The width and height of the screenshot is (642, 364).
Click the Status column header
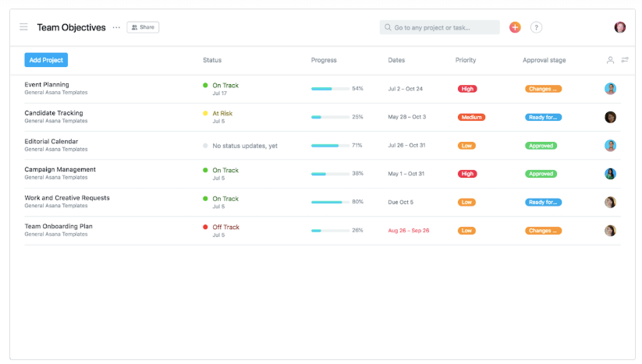point(212,60)
